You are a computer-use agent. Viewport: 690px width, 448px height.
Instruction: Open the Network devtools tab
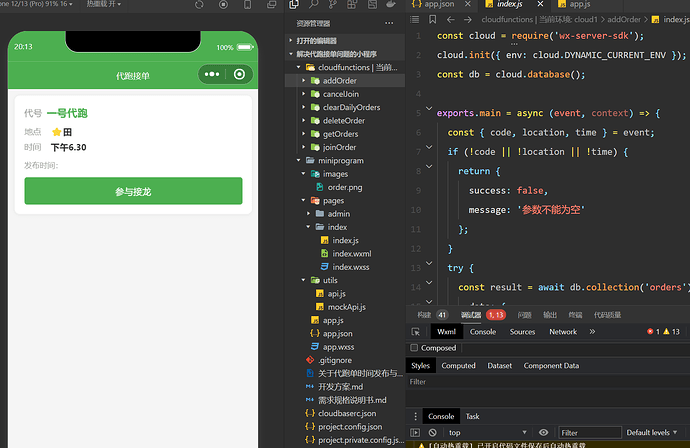563,332
